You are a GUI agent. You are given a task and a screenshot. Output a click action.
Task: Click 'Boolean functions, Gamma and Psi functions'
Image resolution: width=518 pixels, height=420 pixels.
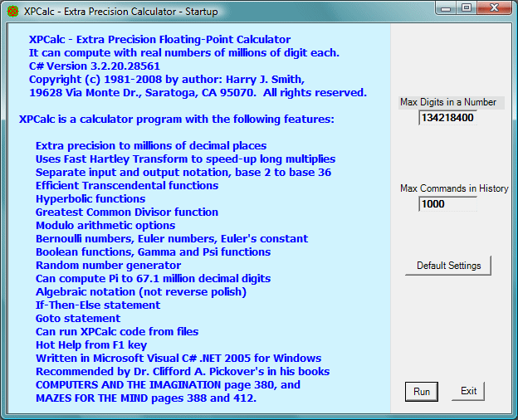(x=153, y=252)
